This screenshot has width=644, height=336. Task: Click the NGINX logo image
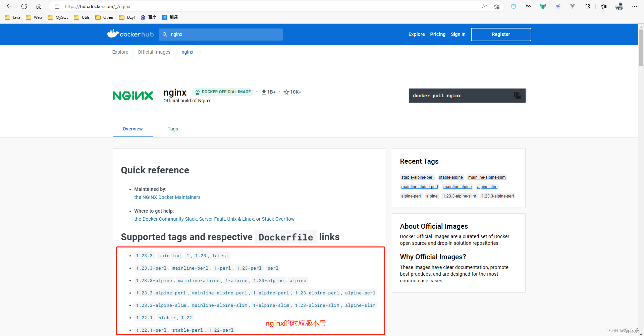click(133, 96)
